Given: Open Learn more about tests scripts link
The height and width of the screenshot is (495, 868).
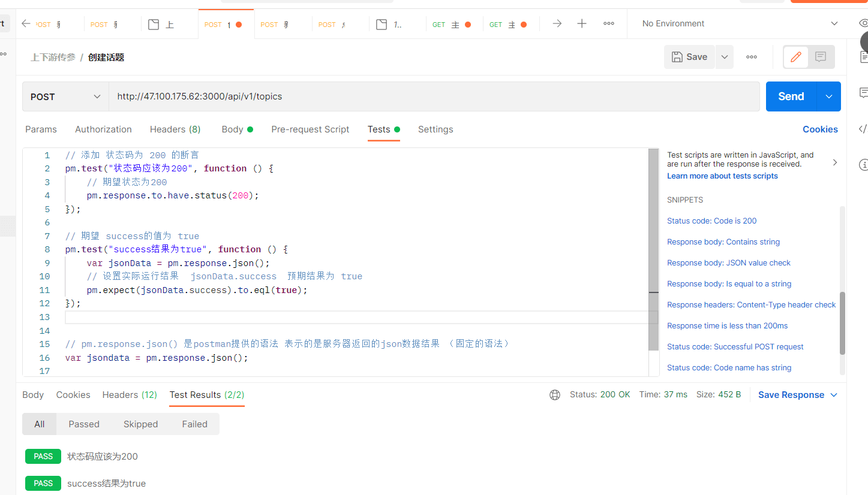Looking at the screenshot, I should 722,176.
